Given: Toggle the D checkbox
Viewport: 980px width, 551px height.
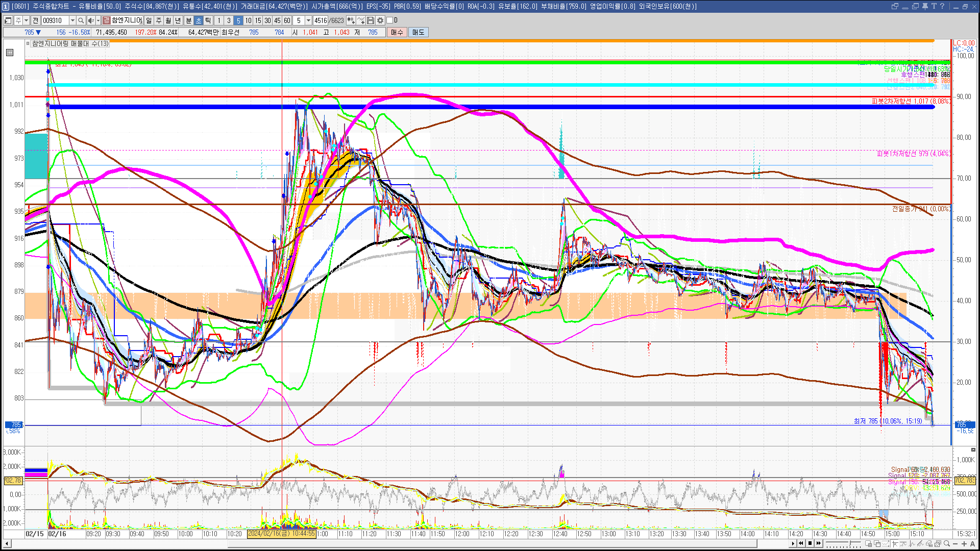Looking at the screenshot, I should coord(390,20).
